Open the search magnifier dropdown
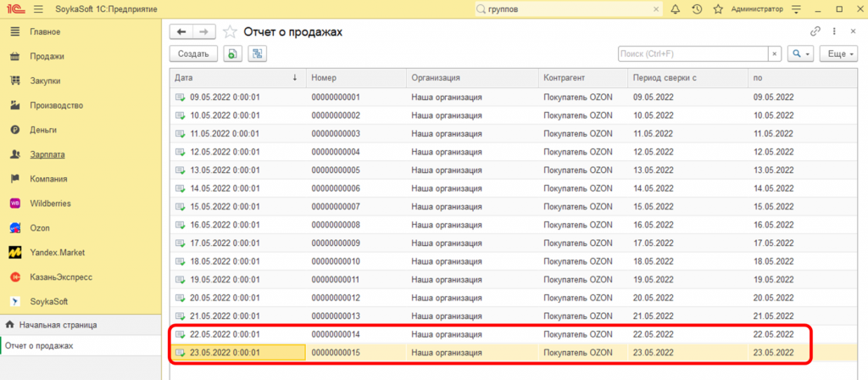The width and height of the screenshot is (868, 380). tap(799, 53)
